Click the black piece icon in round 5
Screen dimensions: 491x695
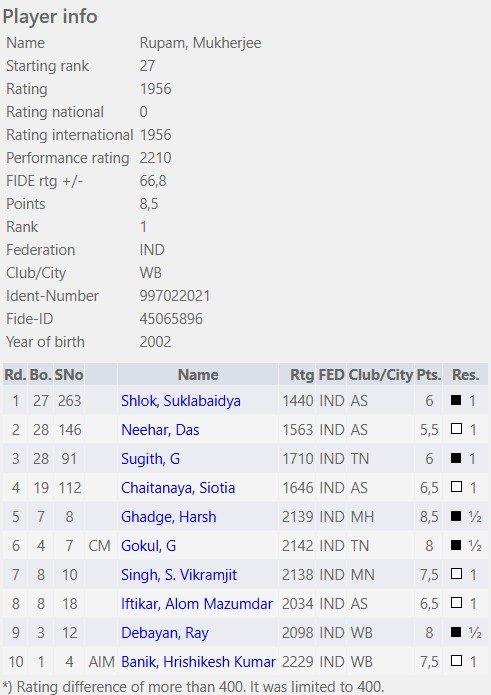pos(456,516)
